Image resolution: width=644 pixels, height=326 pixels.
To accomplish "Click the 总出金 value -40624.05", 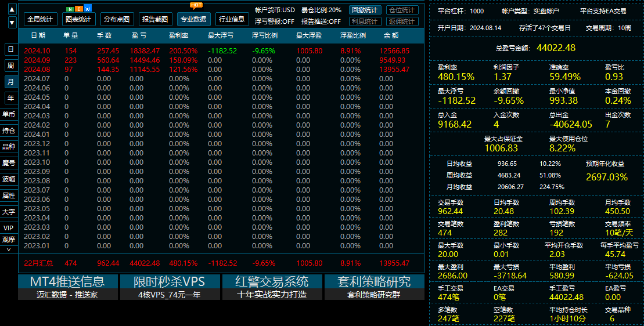I will click(571, 124).
